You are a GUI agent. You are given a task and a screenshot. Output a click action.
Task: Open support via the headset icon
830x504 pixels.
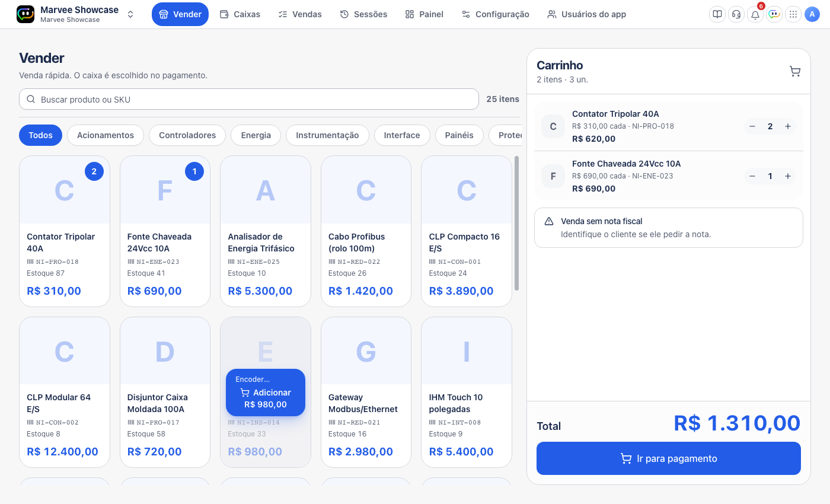pyautogui.click(x=736, y=14)
